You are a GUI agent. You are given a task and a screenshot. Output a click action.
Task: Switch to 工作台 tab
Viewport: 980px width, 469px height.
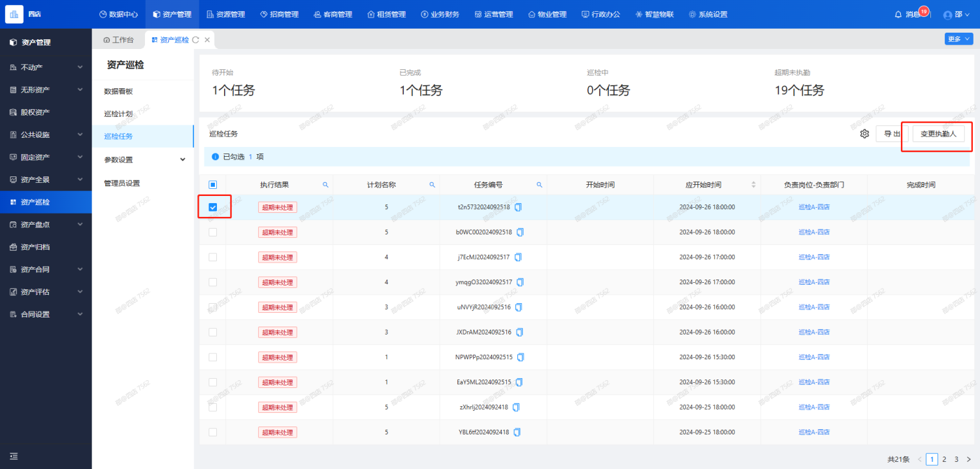118,40
